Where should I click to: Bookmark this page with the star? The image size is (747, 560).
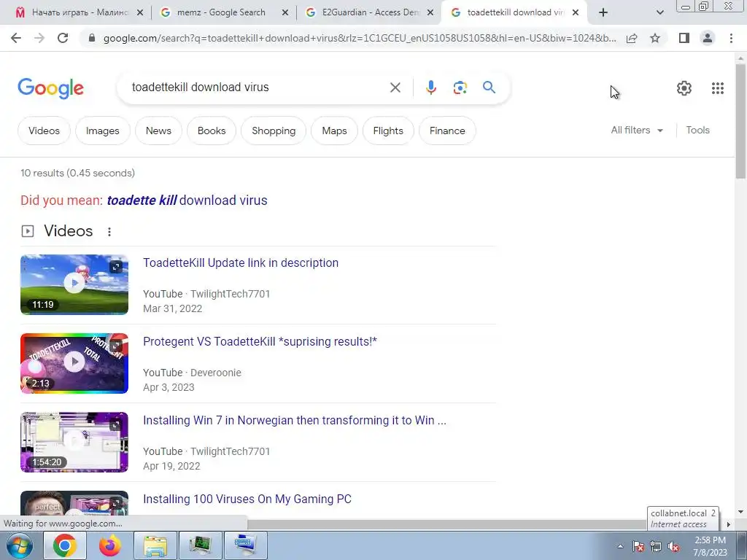pyautogui.click(x=655, y=38)
